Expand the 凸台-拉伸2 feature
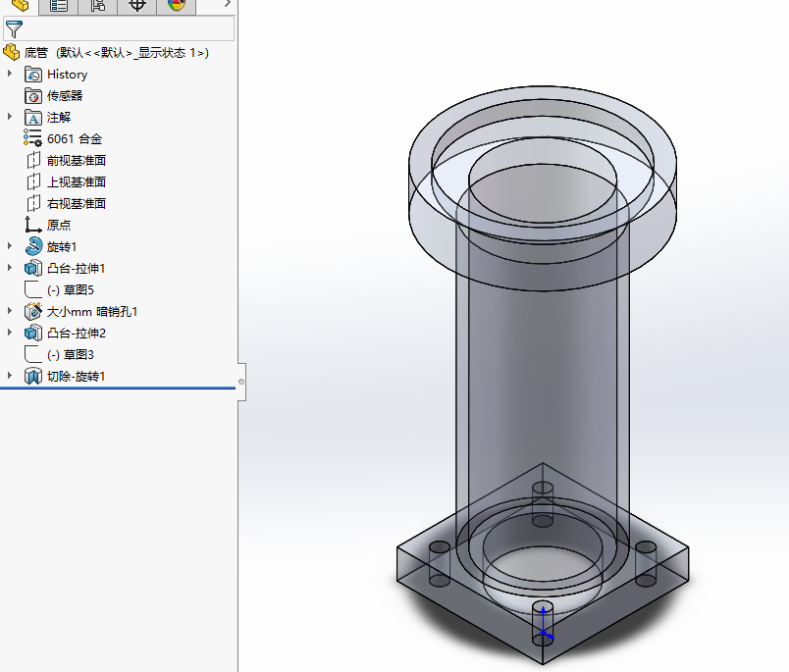789x672 pixels. click(x=10, y=333)
